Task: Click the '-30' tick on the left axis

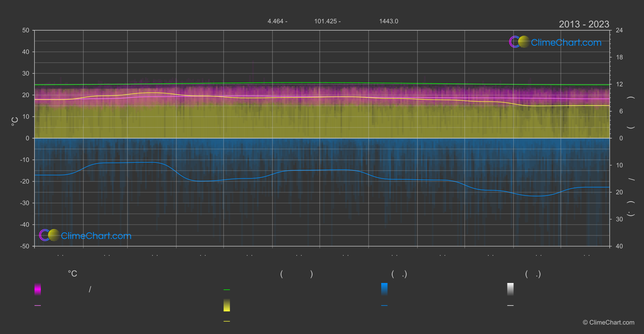Action: coord(25,203)
